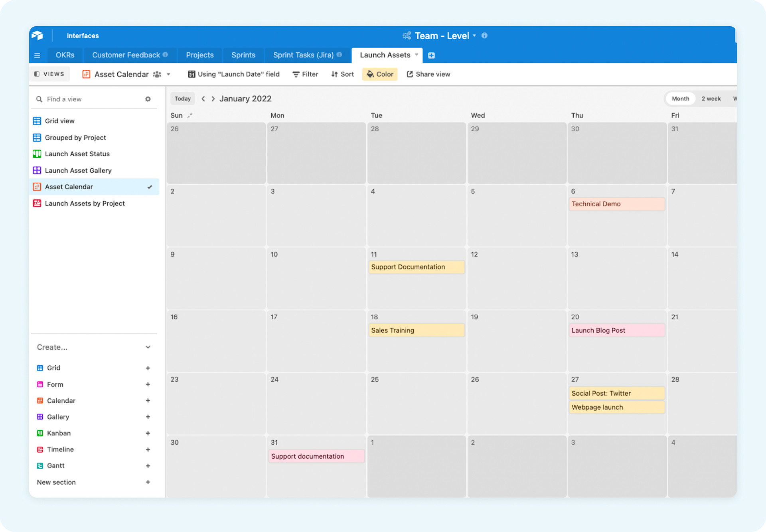766x532 pixels.
Task: Open view search settings gear beside Find a view
Action: (148, 99)
